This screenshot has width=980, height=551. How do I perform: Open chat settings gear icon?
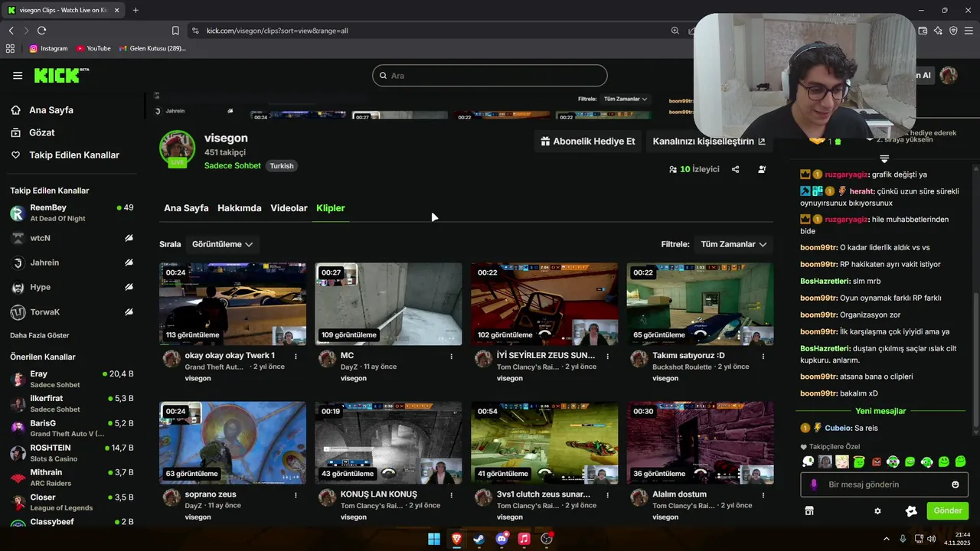[x=877, y=511]
